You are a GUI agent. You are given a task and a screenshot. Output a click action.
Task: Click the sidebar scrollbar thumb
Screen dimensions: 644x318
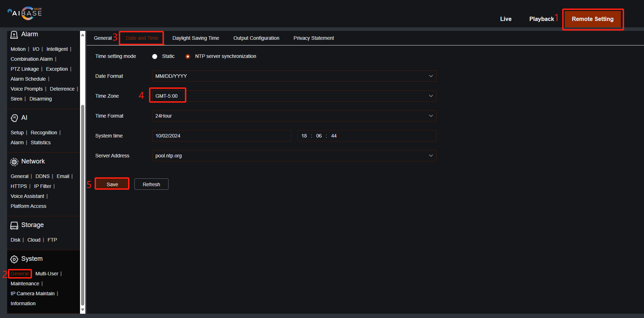tap(83, 205)
